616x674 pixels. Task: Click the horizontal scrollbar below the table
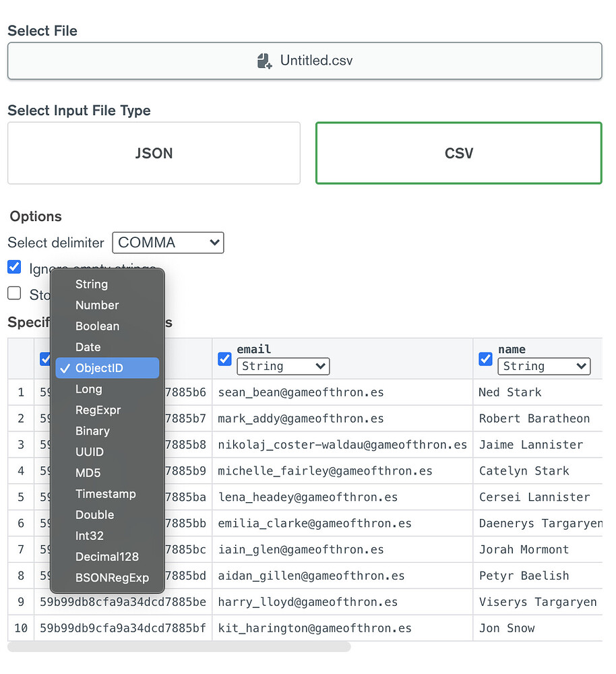[179, 646]
